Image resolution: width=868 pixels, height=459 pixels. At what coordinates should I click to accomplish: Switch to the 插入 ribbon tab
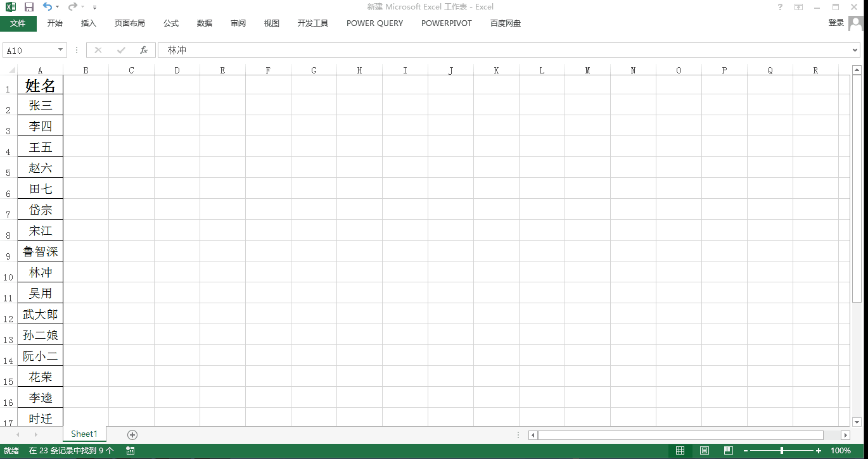point(89,23)
